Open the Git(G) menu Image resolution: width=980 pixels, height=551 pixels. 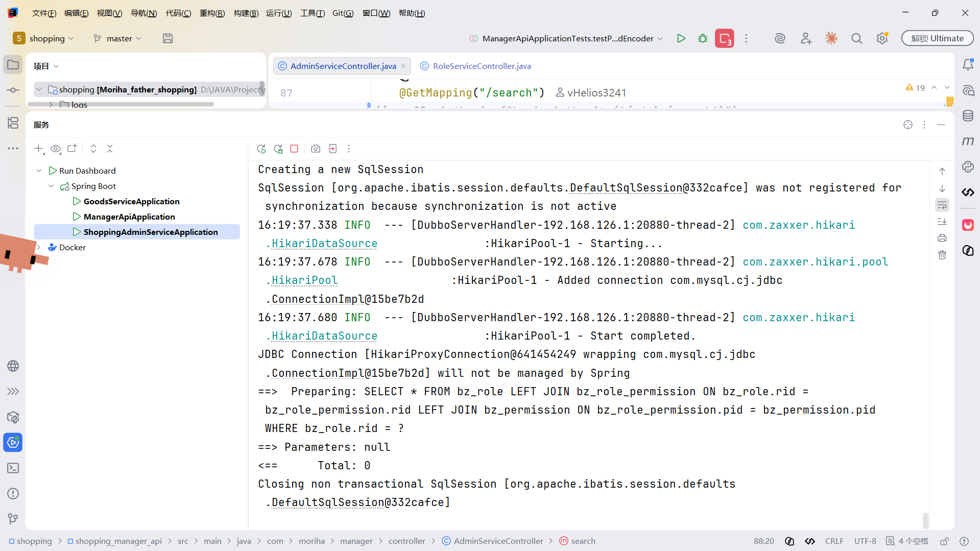coord(343,13)
